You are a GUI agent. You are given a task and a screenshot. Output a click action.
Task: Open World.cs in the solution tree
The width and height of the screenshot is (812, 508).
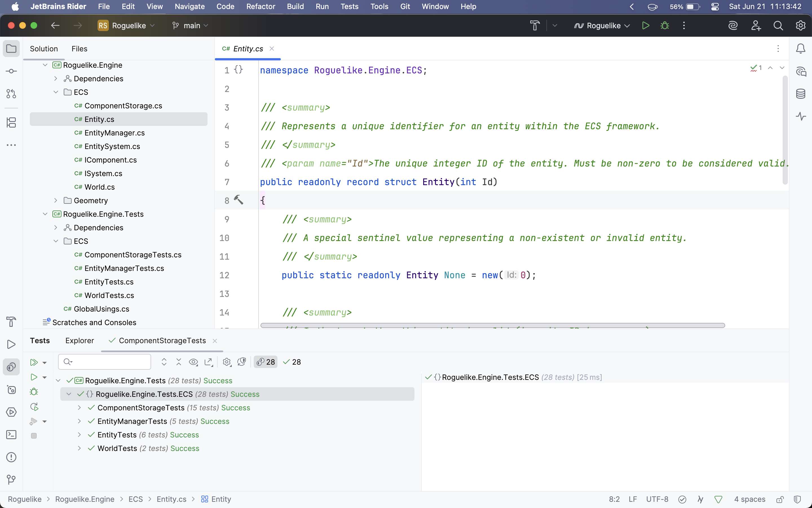[99, 187]
